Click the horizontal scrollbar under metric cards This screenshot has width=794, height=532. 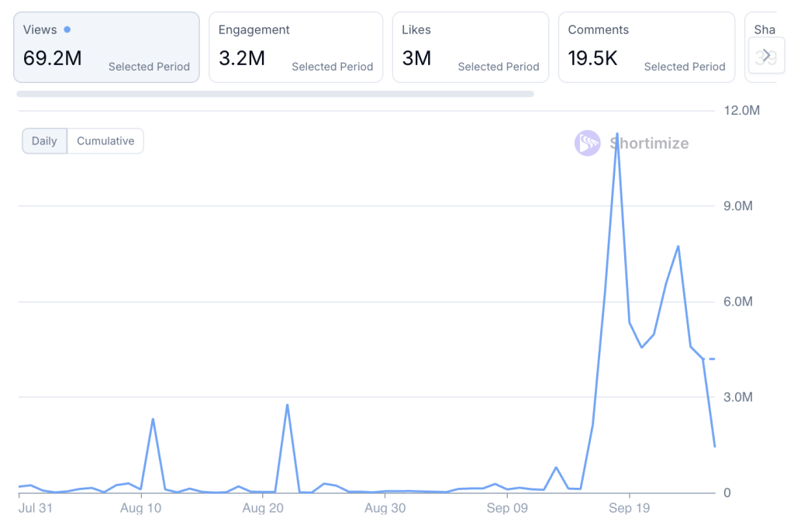coord(274,94)
